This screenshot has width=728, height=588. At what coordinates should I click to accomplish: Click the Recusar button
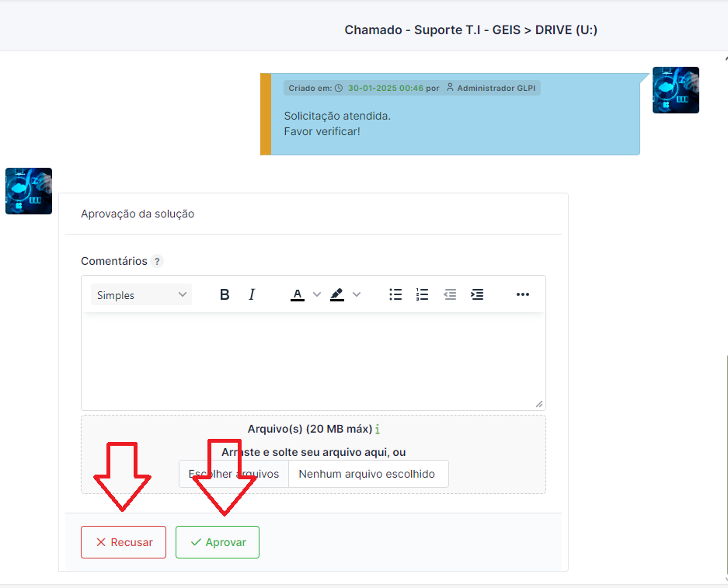click(x=124, y=542)
